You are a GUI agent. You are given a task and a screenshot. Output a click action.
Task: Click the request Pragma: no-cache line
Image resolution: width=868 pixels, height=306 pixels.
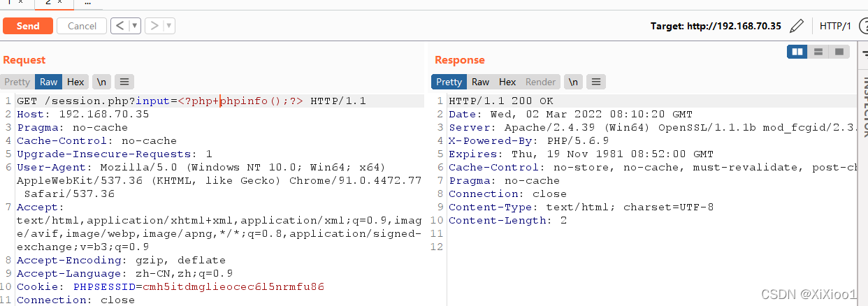click(73, 127)
